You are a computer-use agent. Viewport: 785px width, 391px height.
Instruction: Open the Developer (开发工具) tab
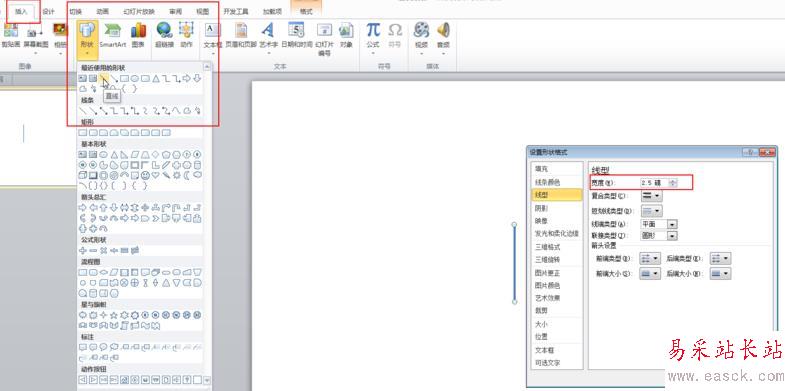point(236,12)
